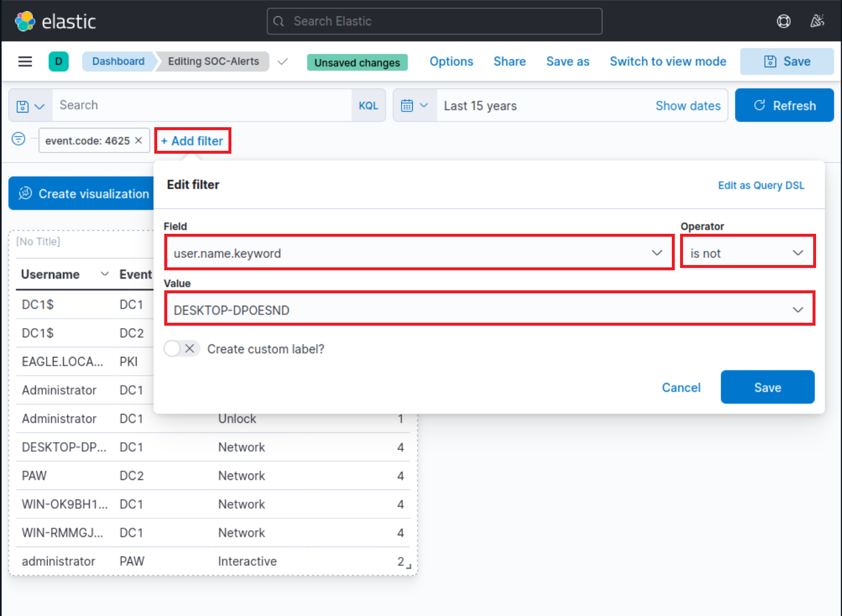This screenshot has height=616, width=842.
Task: Click the Options menu in the toolbar
Action: (451, 61)
